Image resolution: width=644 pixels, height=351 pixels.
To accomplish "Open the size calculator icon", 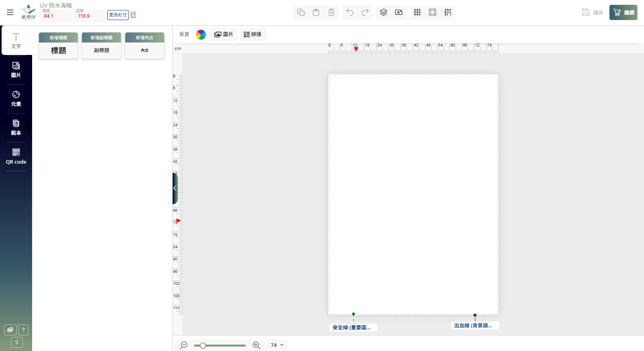I will point(133,15).
